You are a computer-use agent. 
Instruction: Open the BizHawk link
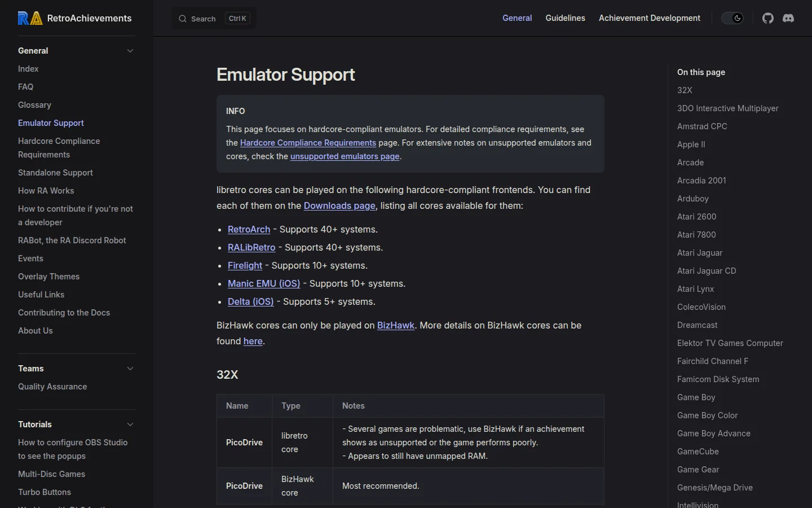point(396,325)
